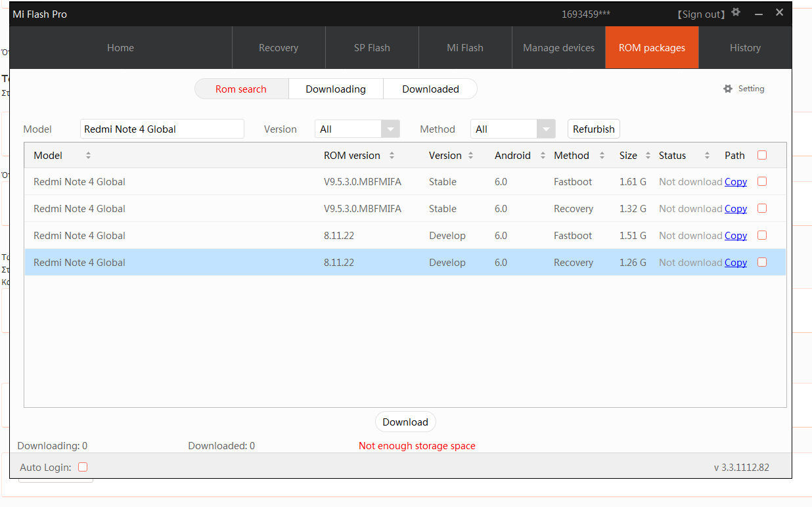The width and height of the screenshot is (812, 507).
Task: Click the Model search input field
Action: [162, 129]
